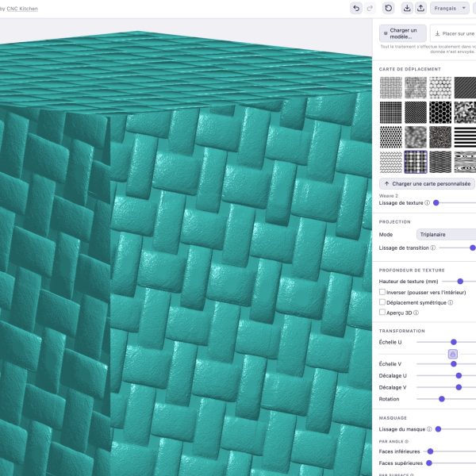This screenshot has height=476, width=476.
Task: Show info for Aperçu 3D
Action: 416,313
